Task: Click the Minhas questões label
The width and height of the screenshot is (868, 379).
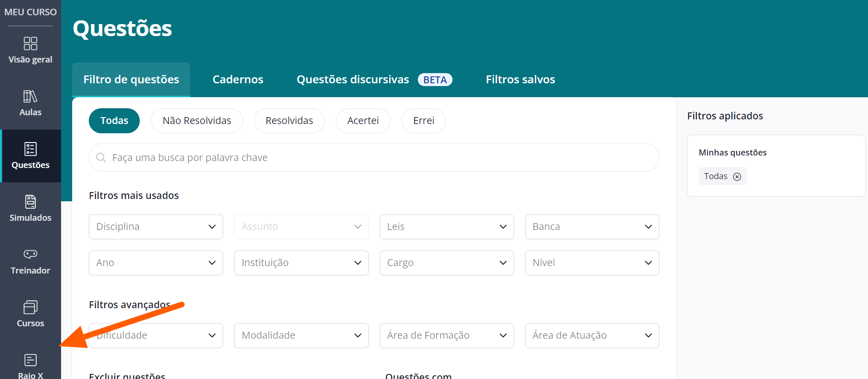Action: coord(732,153)
